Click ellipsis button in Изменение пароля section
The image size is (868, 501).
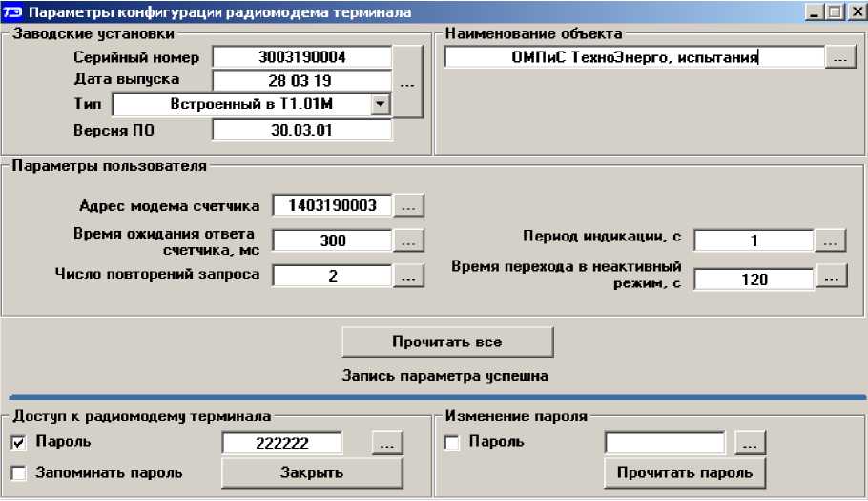(x=751, y=443)
